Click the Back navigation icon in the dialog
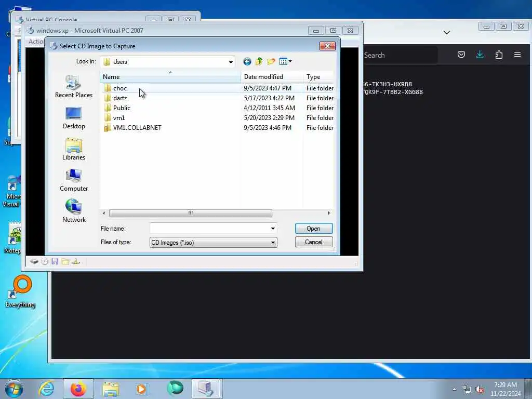The image size is (532, 399). [247, 61]
